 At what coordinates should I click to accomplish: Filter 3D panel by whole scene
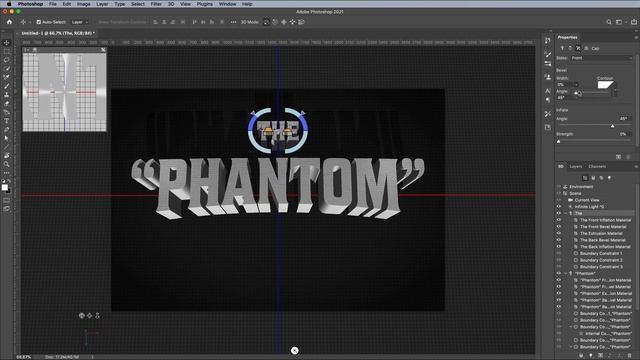tap(585, 178)
